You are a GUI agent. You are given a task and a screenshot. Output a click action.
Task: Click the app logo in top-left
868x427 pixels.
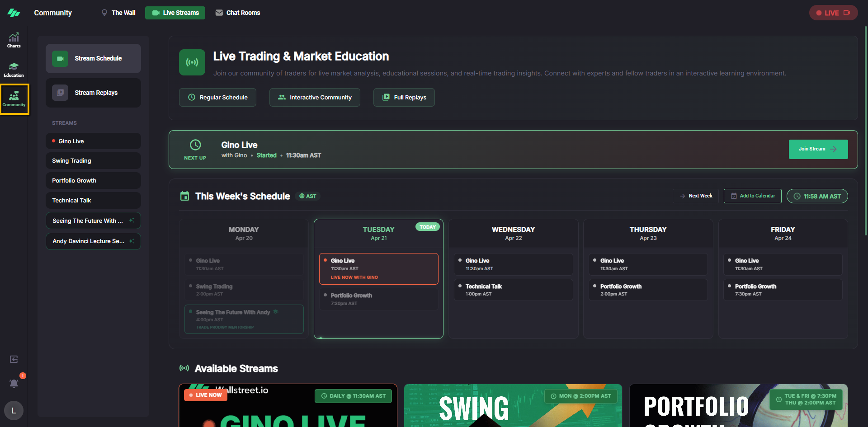[x=14, y=13]
